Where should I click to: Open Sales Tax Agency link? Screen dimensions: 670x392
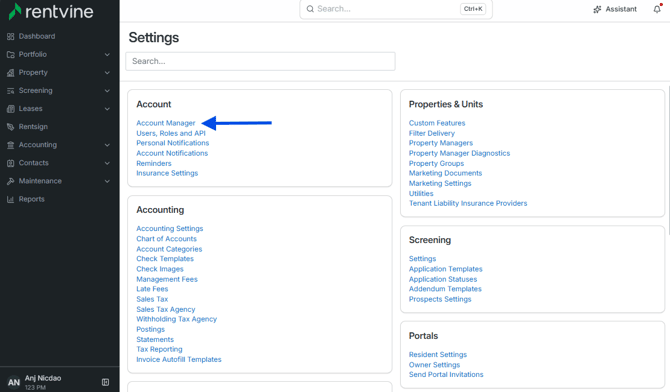click(166, 309)
